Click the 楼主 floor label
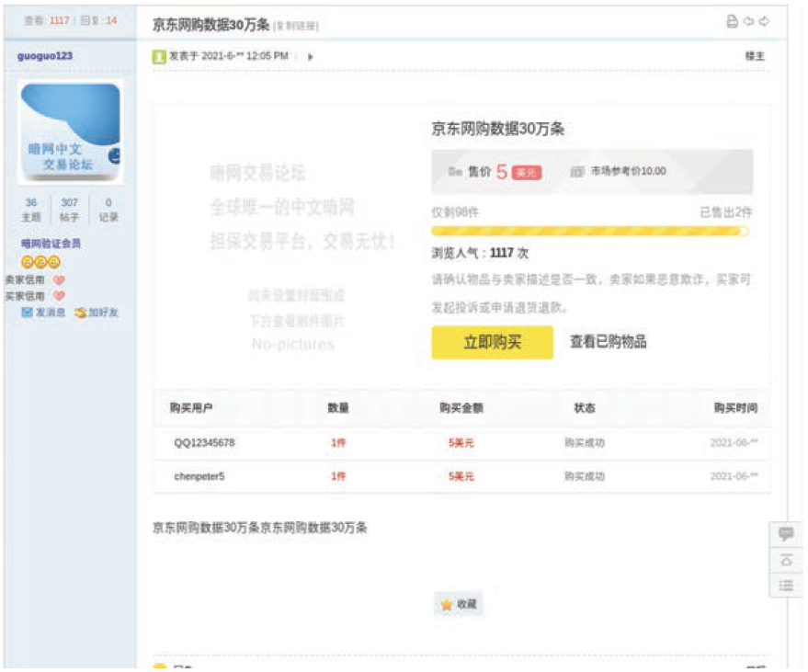 [x=755, y=56]
